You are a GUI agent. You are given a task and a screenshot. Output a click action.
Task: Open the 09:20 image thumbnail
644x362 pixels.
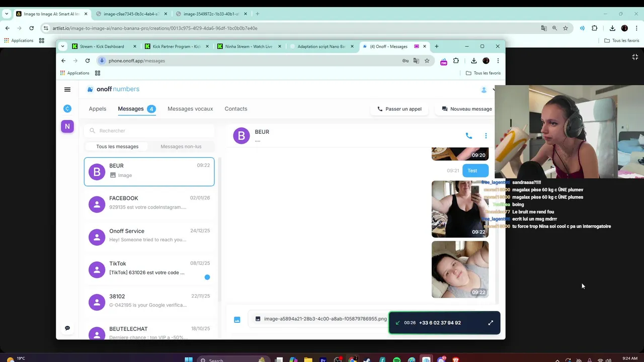[460, 154]
